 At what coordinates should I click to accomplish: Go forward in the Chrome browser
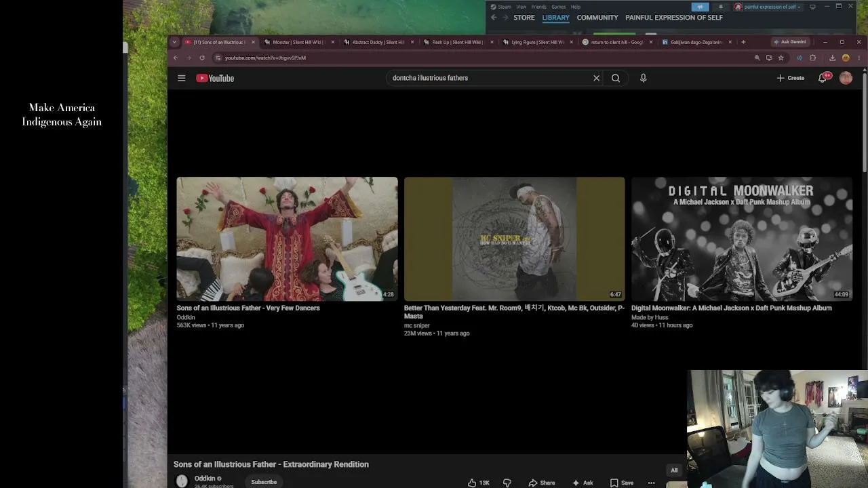click(189, 58)
